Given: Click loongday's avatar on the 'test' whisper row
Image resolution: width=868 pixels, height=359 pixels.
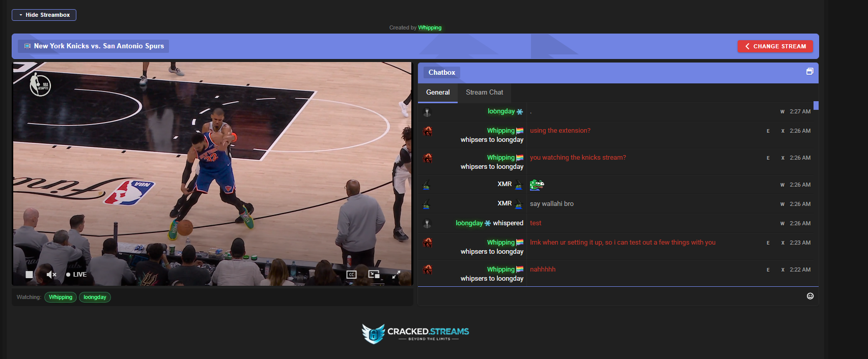Looking at the screenshot, I should pyautogui.click(x=427, y=224).
